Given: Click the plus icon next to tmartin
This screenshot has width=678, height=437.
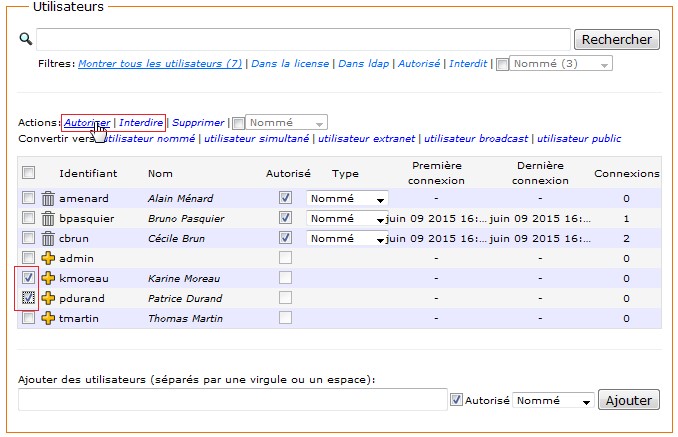Looking at the screenshot, I should pyautogui.click(x=48, y=318).
